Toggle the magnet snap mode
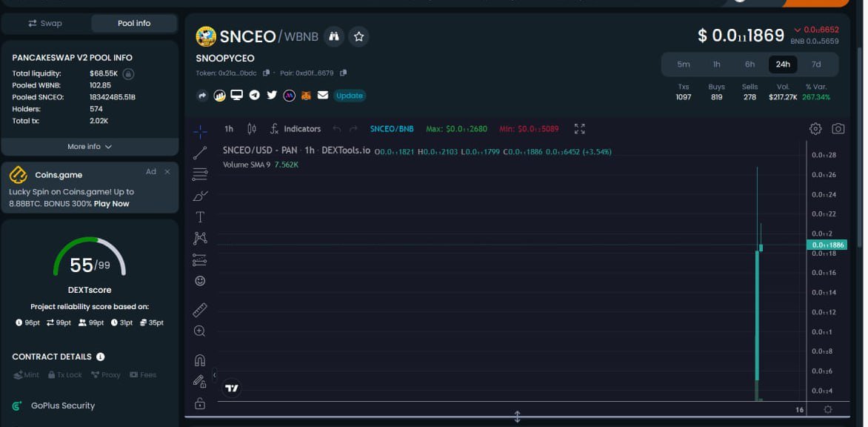The height and width of the screenshot is (427, 868). (200, 360)
